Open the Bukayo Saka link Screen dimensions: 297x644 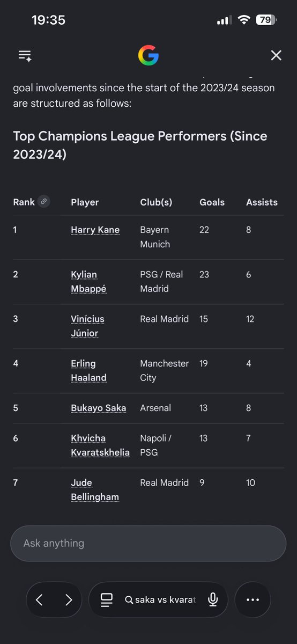pos(99,408)
